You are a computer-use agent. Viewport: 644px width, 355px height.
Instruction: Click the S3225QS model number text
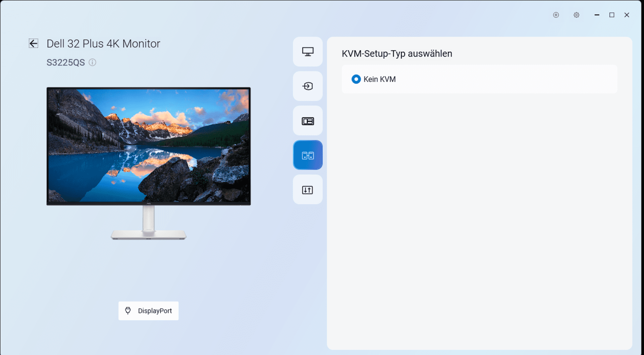66,63
